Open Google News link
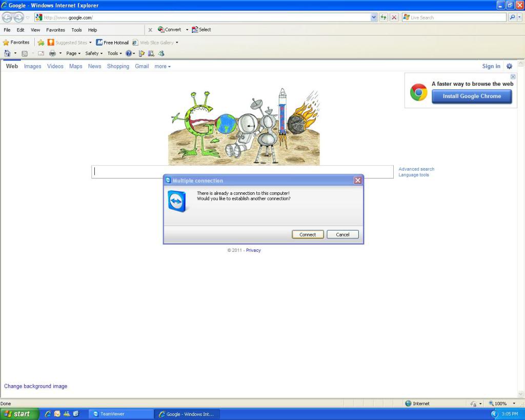This screenshot has width=525, height=420. point(94,66)
